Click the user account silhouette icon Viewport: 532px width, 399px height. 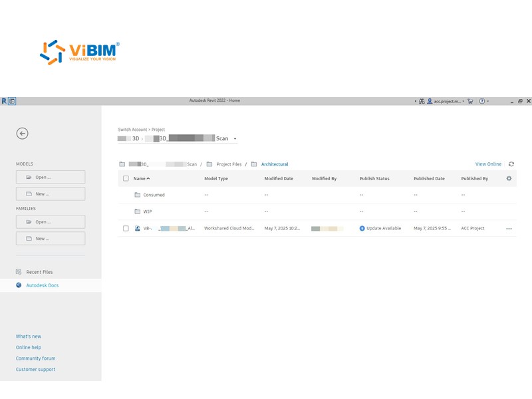[430, 101]
